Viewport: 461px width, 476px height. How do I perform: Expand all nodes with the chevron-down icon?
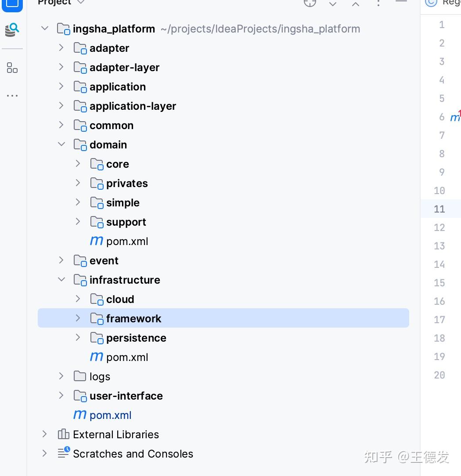click(332, 4)
